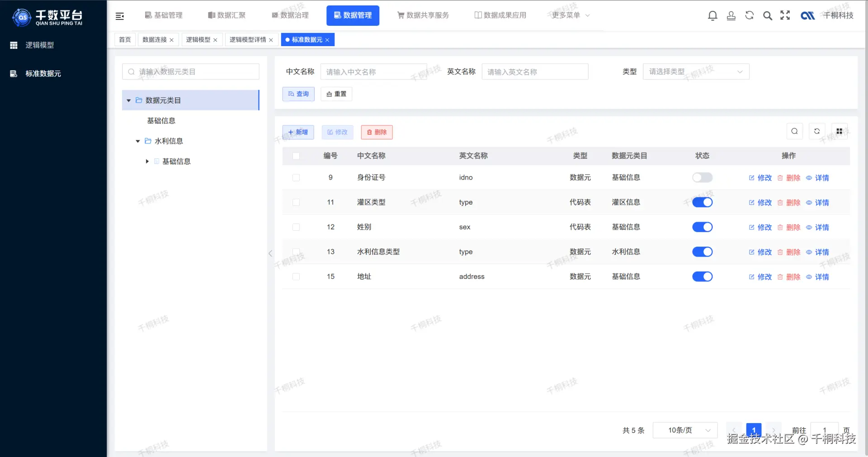Open the 数据共享服务 top menu

[x=423, y=15]
